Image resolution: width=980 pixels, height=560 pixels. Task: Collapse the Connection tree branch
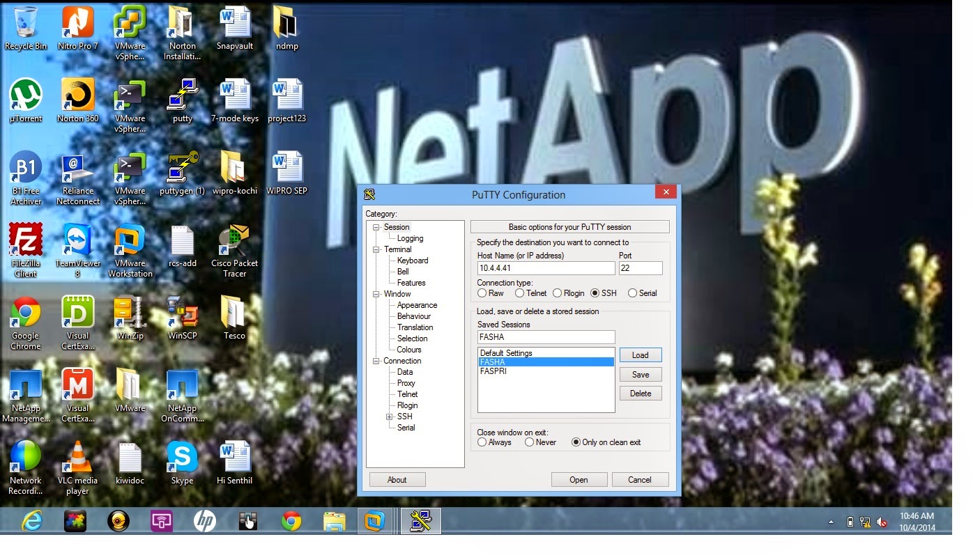[x=377, y=361]
